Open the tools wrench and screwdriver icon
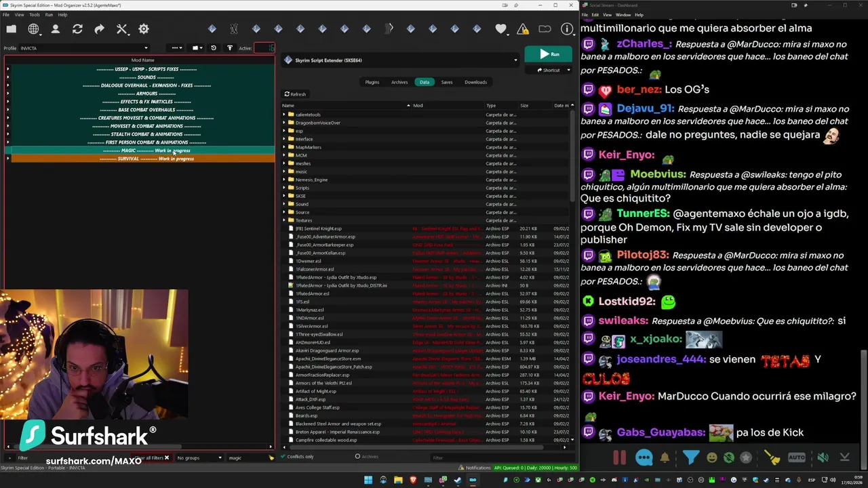The width and height of the screenshot is (868, 488). tap(122, 29)
